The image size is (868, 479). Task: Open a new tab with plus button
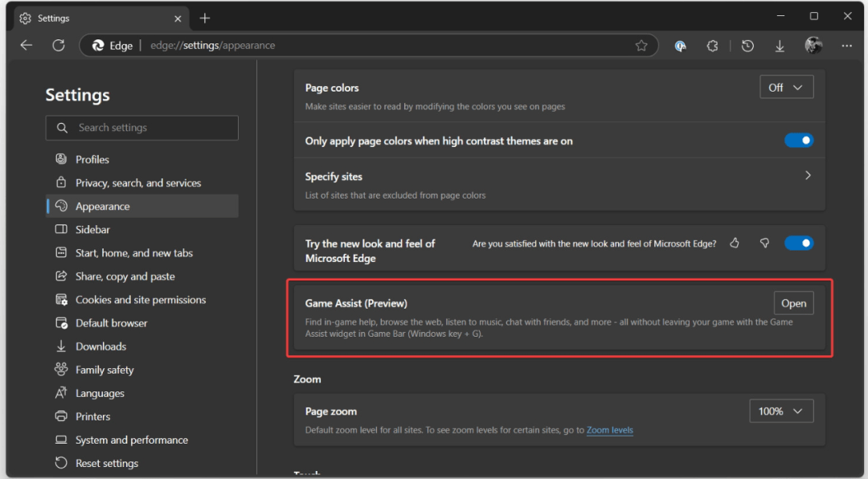coord(205,18)
